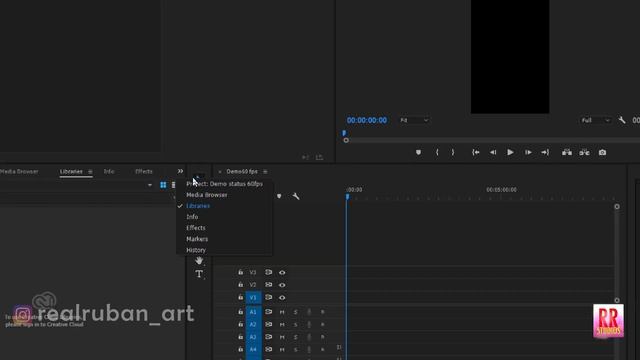Toggle sync lock on track V2
The width and height of the screenshot is (640, 360).
pos(268,284)
